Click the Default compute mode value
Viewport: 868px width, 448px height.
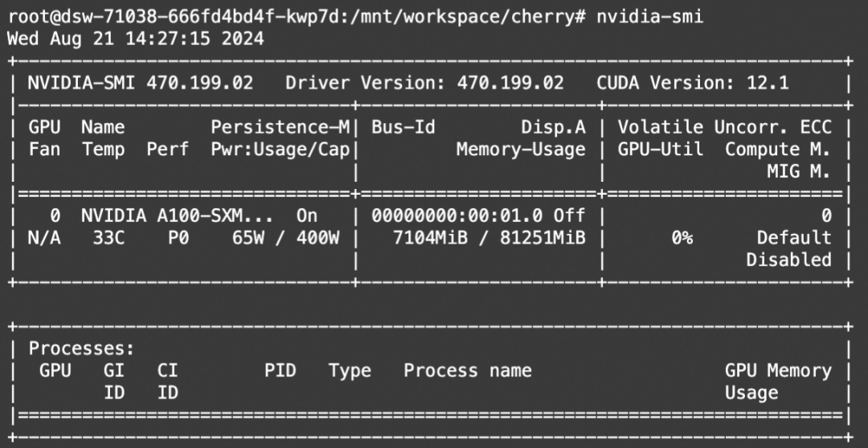(794, 238)
